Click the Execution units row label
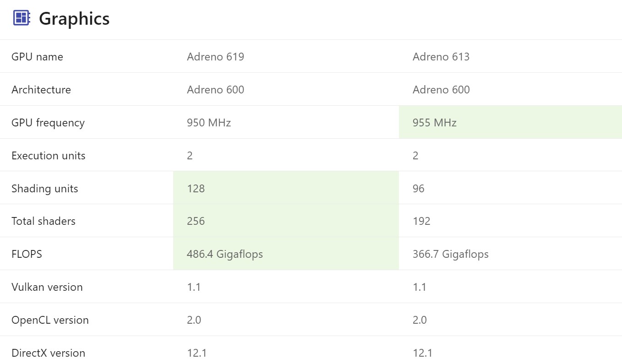 point(49,156)
